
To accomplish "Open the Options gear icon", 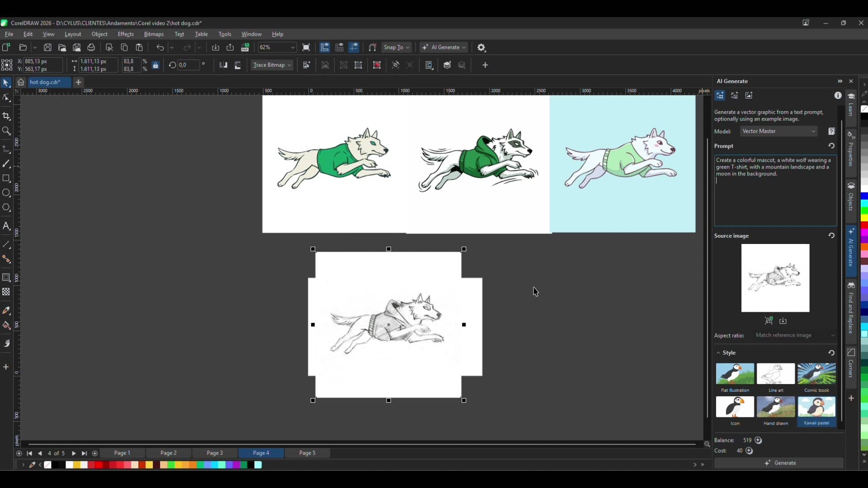I will point(481,47).
